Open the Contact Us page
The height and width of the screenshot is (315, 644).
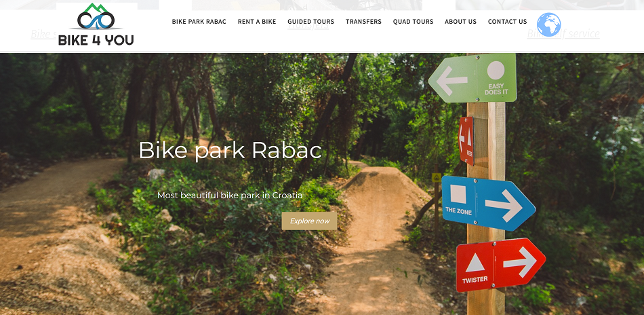tap(507, 22)
